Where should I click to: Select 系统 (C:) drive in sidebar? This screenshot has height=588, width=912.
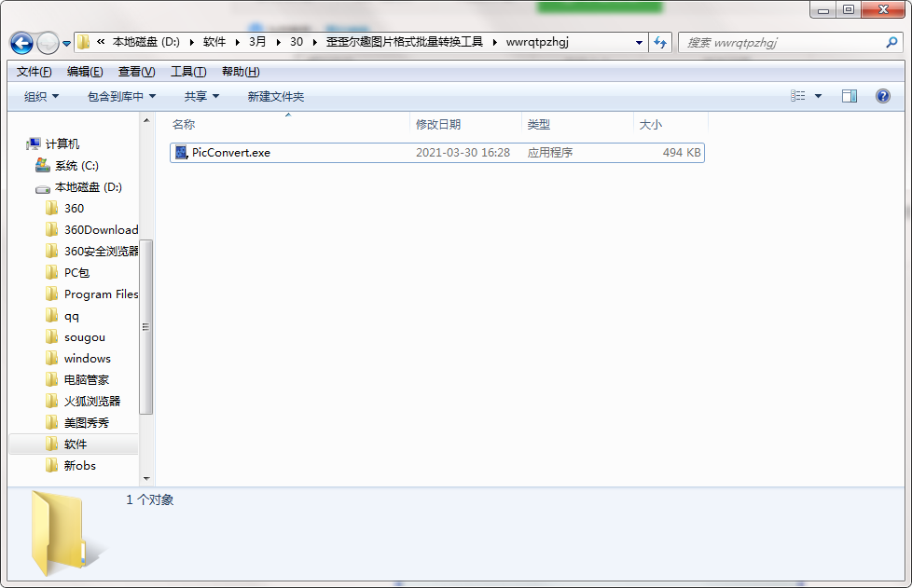(76, 166)
